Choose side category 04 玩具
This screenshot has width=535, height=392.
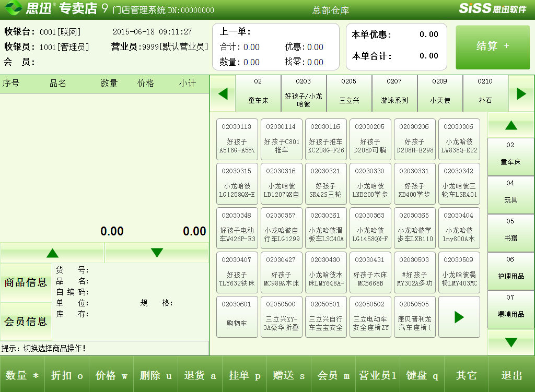coord(511,195)
